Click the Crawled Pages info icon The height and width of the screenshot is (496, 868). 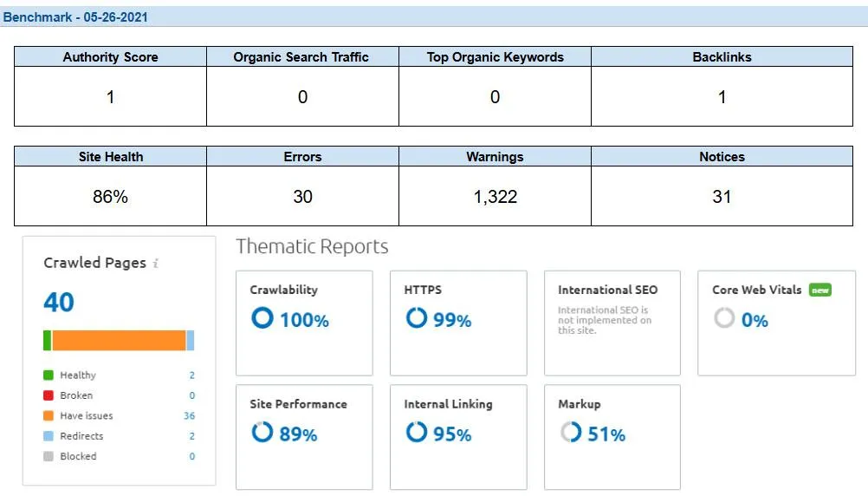tap(156, 264)
